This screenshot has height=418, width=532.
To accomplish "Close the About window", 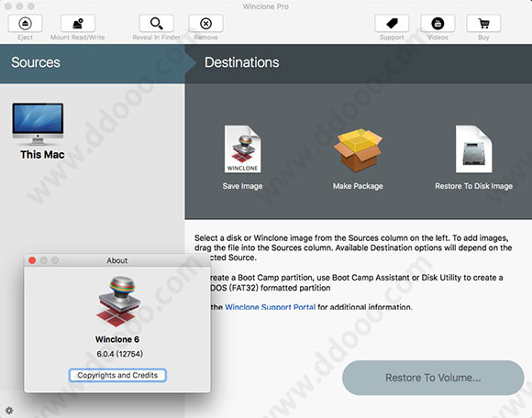I will point(32,260).
